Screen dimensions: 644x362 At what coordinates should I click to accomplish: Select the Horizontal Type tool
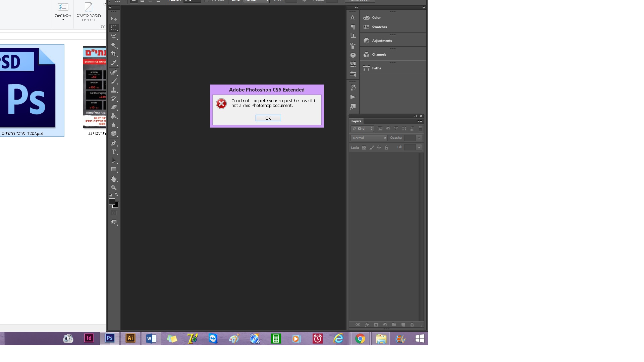click(114, 152)
